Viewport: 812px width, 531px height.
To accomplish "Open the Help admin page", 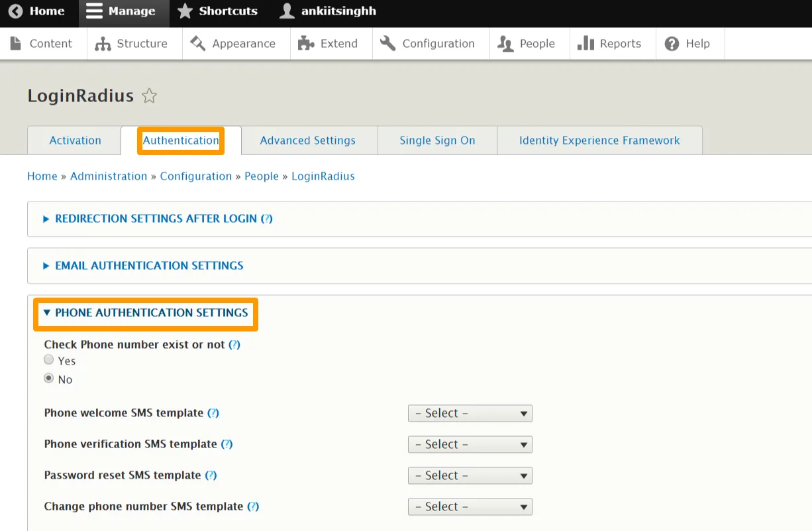I will (687, 44).
